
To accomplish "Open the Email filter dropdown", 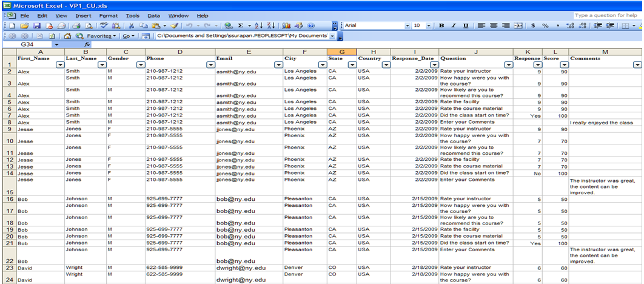I will 279,65.
